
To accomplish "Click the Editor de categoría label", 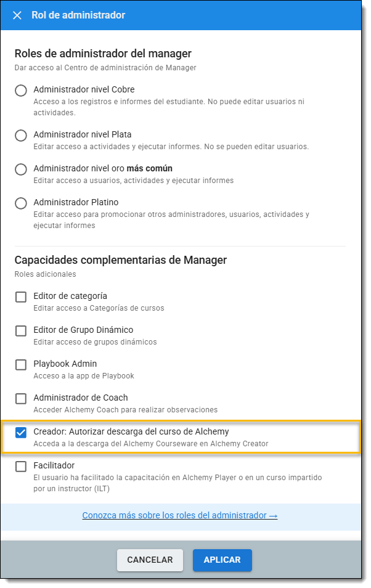I will (x=70, y=296).
